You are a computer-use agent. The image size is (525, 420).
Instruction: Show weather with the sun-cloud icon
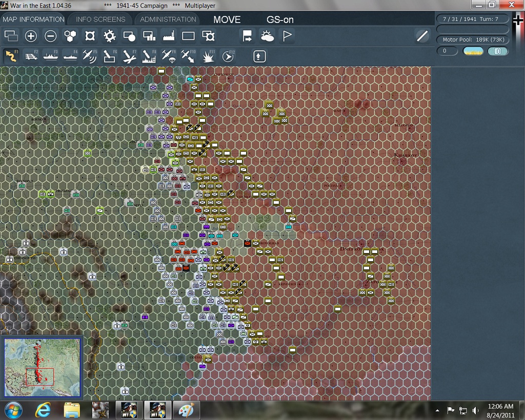[267, 36]
